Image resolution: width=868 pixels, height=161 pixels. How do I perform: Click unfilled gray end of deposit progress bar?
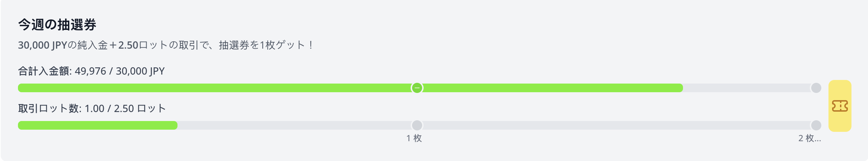(x=747, y=88)
